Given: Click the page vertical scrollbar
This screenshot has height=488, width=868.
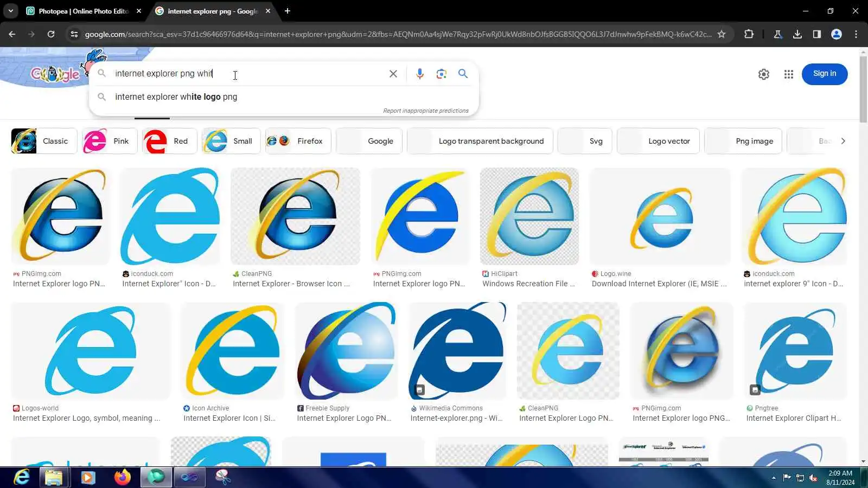Looking at the screenshot, I should (x=863, y=89).
